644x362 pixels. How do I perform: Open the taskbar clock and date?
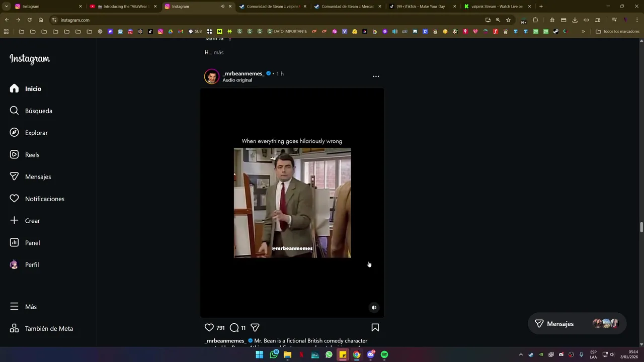click(629, 354)
